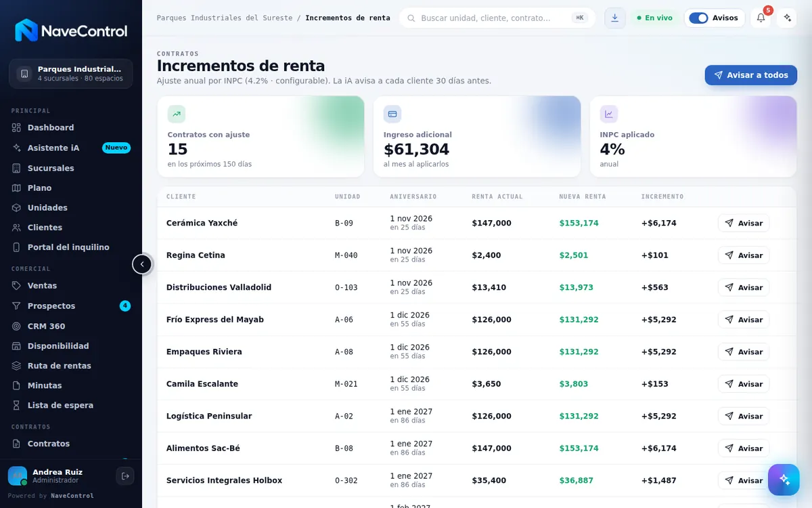Click client name Cerámica Yaxché
This screenshot has width=812, height=508.
point(202,223)
